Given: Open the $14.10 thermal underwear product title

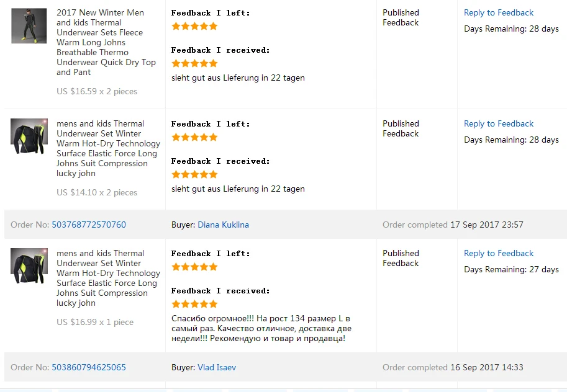Looking at the screenshot, I should [x=108, y=148].
